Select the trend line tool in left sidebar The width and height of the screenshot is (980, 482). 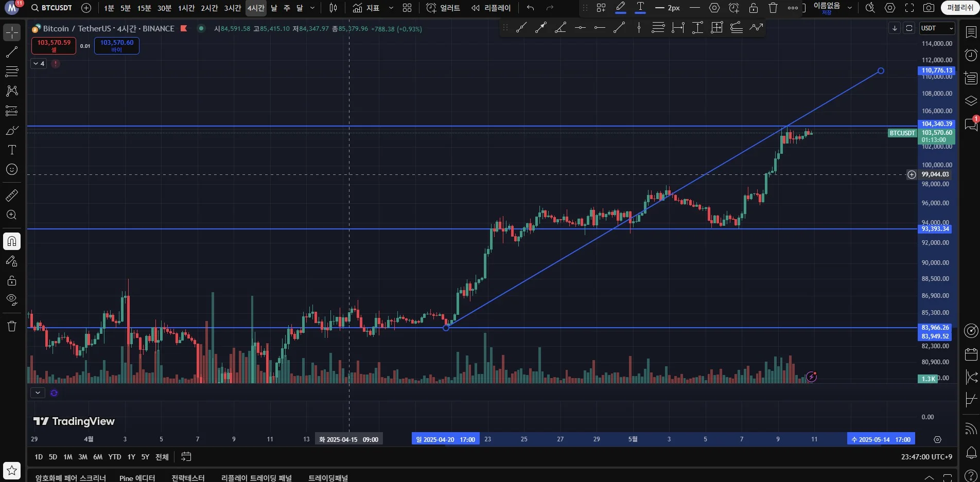pos(12,52)
